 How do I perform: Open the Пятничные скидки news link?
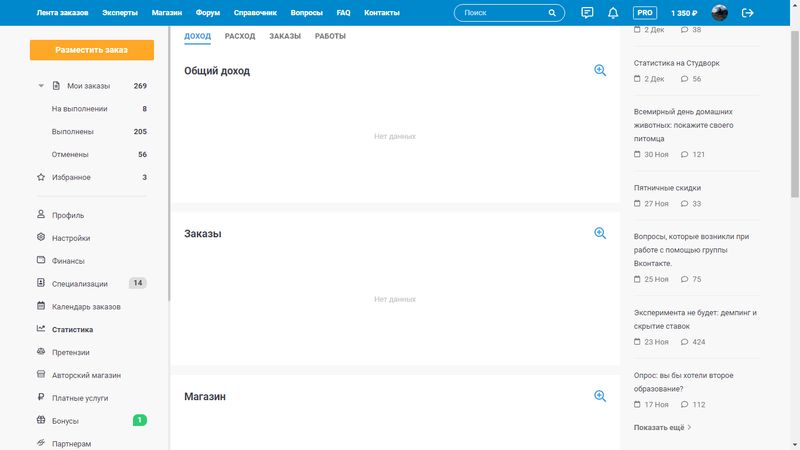click(667, 188)
